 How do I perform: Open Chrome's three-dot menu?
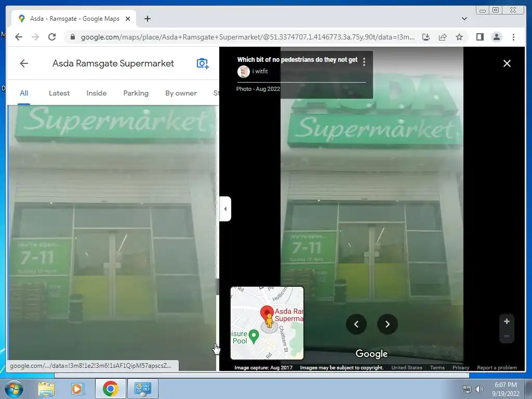(x=513, y=37)
